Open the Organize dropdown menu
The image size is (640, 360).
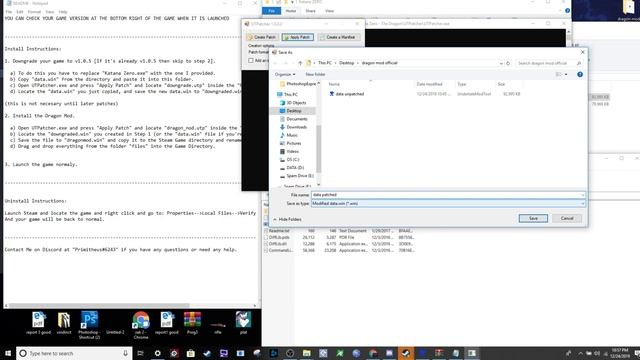(284, 74)
